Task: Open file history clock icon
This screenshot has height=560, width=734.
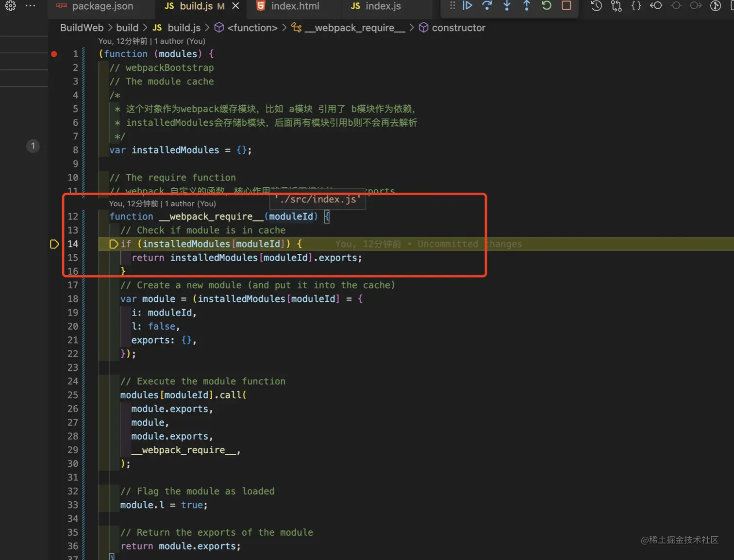Action: point(597,6)
